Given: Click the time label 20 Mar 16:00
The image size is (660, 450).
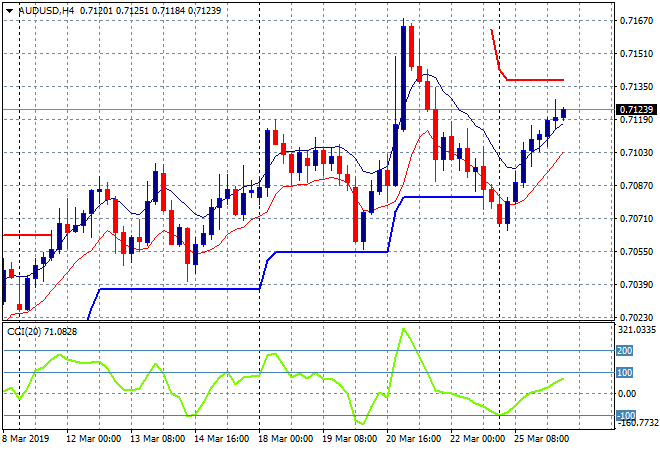Looking at the screenshot, I should (414, 439).
